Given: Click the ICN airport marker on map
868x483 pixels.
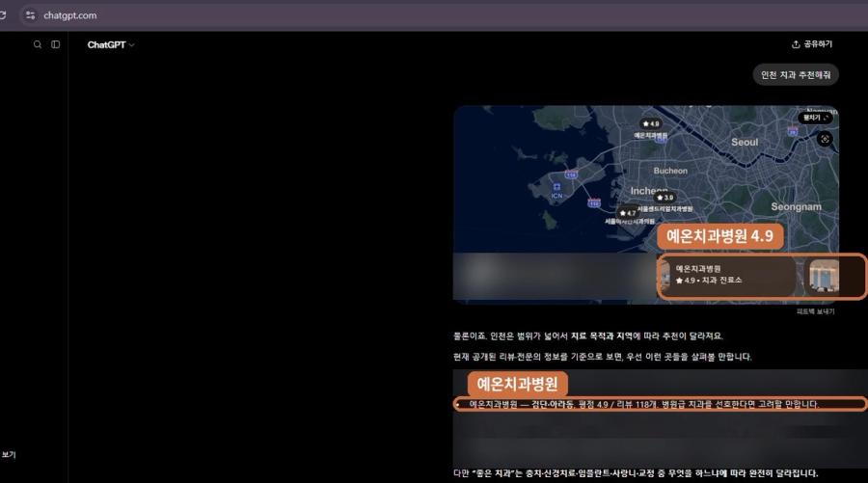Looking at the screenshot, I should (x=556, y=191).
